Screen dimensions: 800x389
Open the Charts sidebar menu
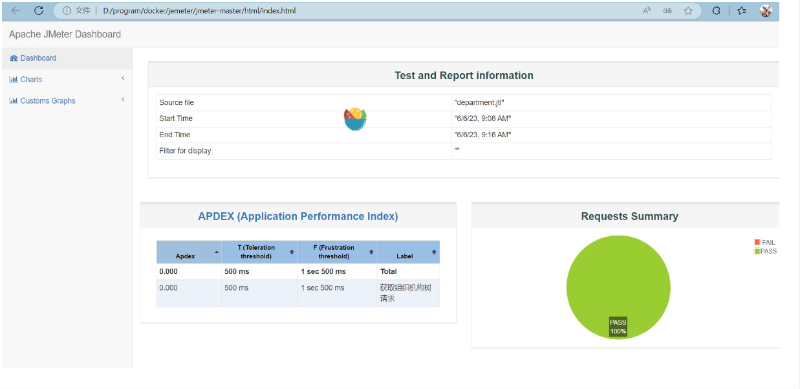tap(67, 80)
